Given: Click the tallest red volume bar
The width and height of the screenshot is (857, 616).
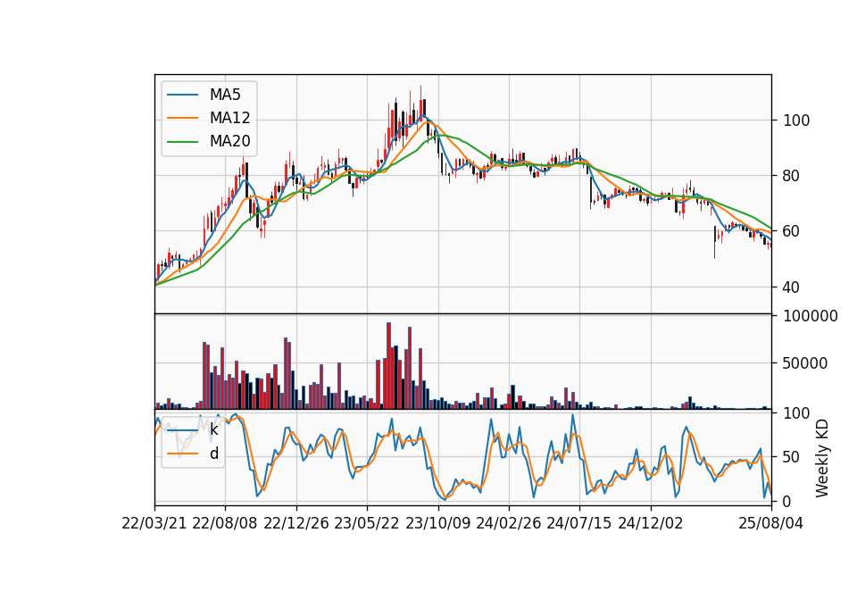Looking at the screenshot, I should pos(388,366).
